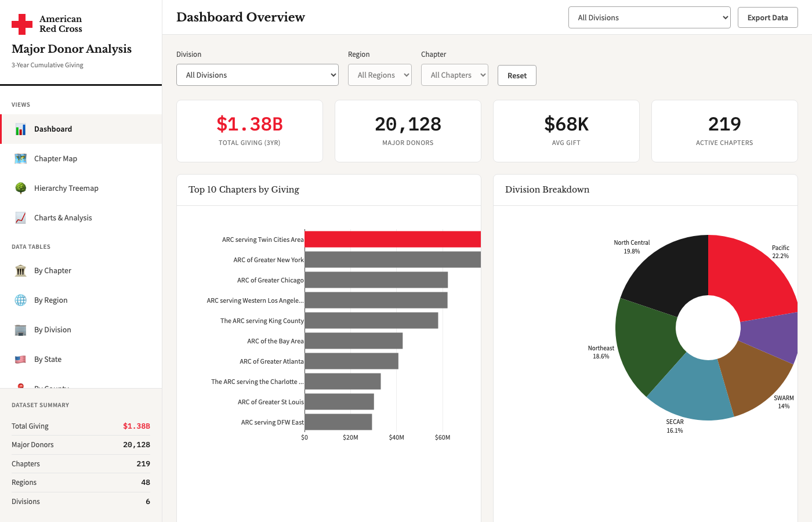This screenshot has height=522, width=812.
Task: Click the Chapter Map map icon
Action: click(21, 159)
